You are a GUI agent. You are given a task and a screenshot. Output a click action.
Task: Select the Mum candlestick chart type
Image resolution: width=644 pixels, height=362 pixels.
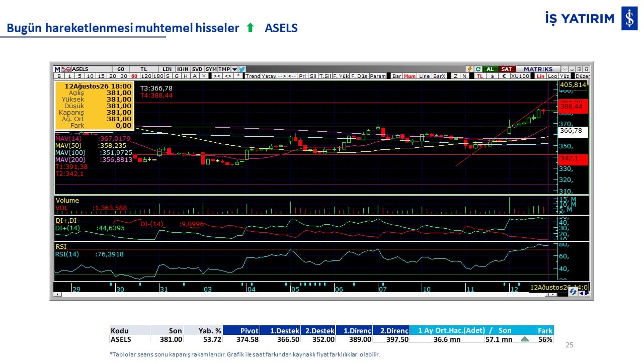click(x=410, y=76)
